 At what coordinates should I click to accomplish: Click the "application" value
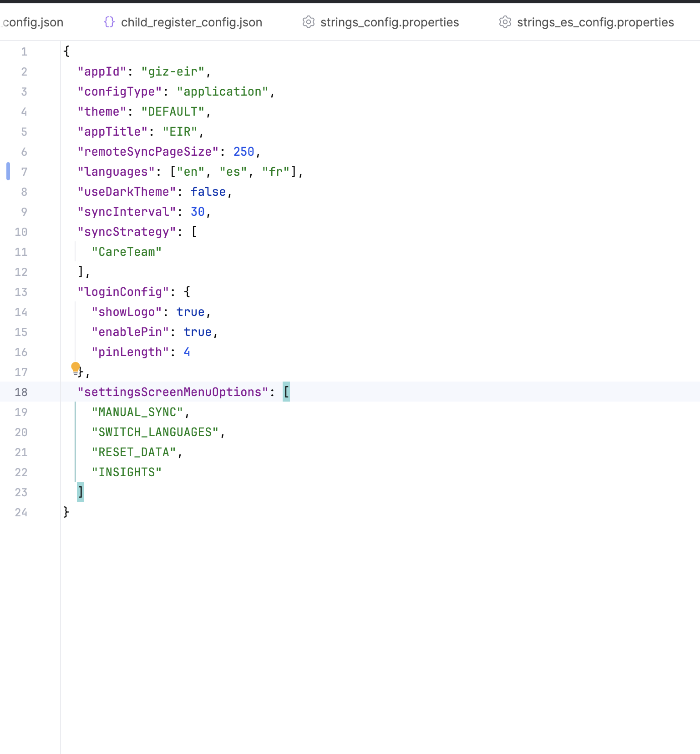click(x=223, y=92)
